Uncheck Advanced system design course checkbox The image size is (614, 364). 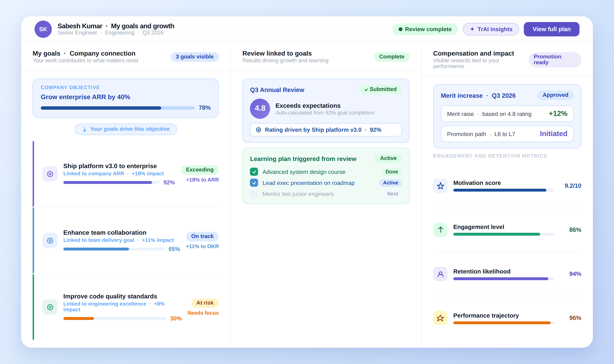pos(254,172)
